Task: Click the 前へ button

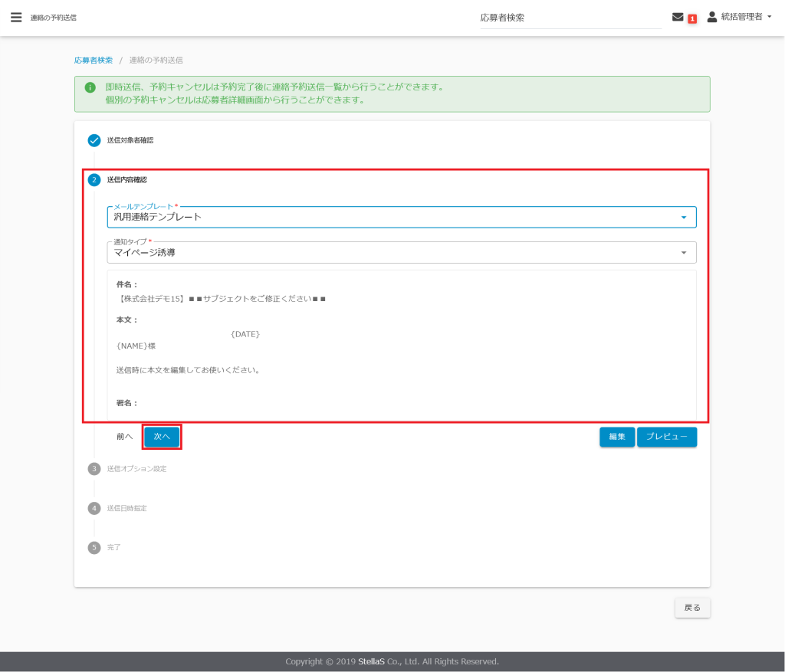Action: [x=124, y=437]
